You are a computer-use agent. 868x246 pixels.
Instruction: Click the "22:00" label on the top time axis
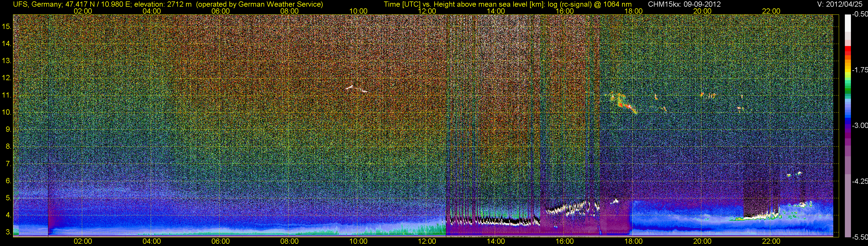(x=771, y=11)
